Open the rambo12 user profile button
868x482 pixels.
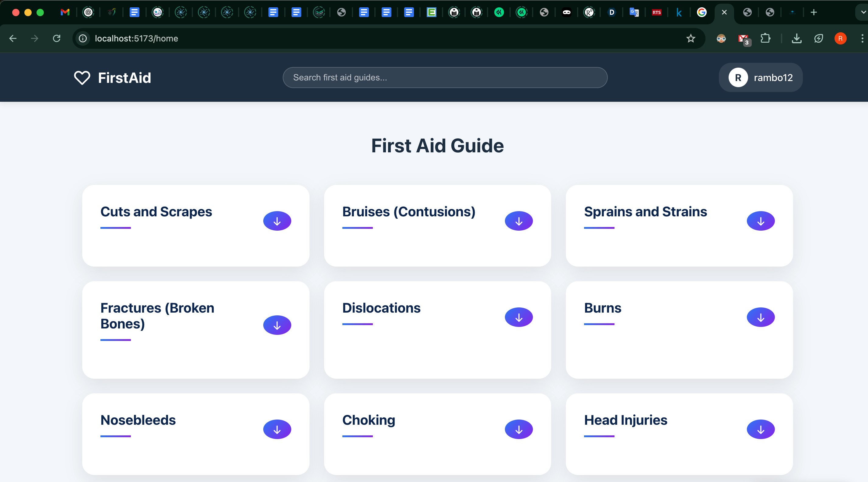(761, 78)
